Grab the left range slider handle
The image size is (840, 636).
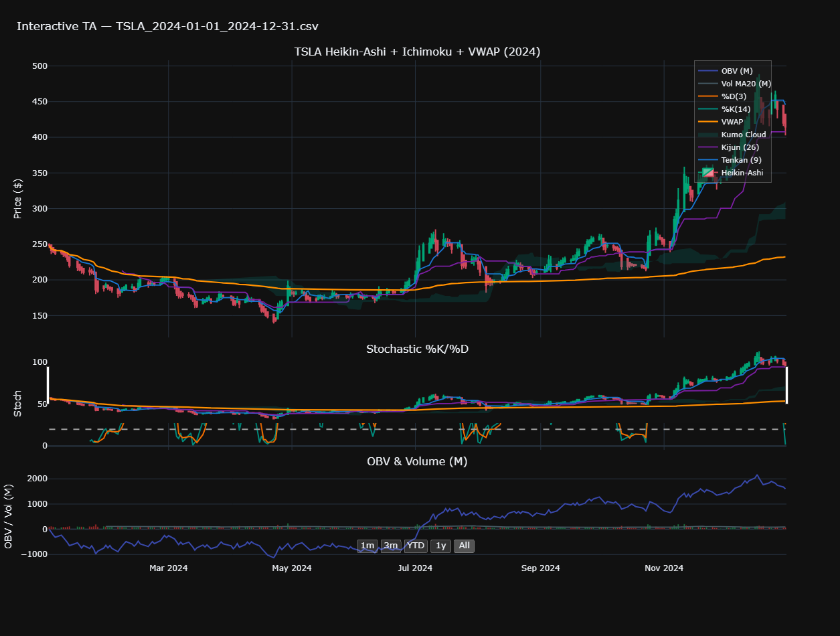pyautogui.click(x=48, y=385)
